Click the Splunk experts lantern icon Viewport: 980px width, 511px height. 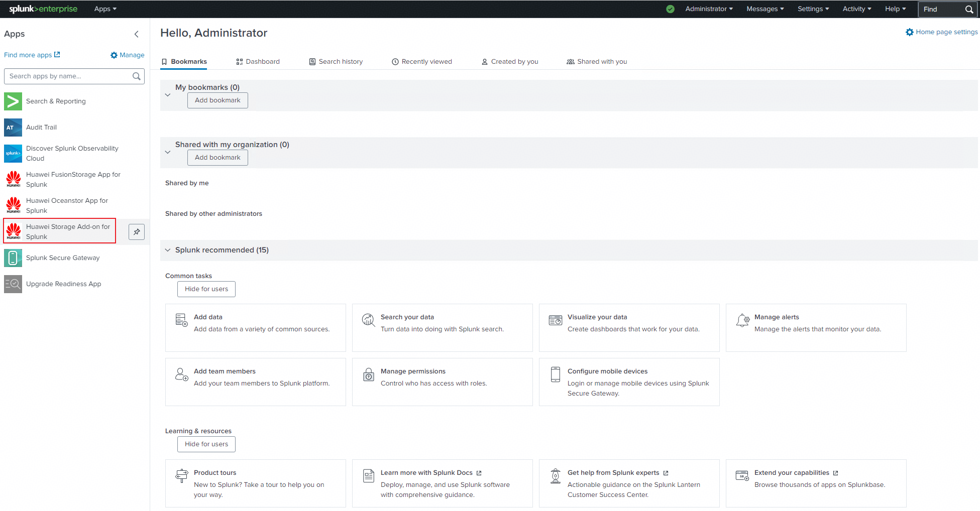pos(555,475)
